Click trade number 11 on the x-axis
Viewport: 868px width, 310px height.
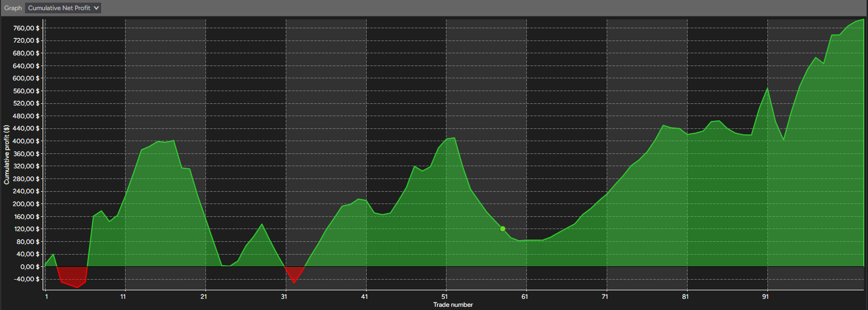(123, 297)
